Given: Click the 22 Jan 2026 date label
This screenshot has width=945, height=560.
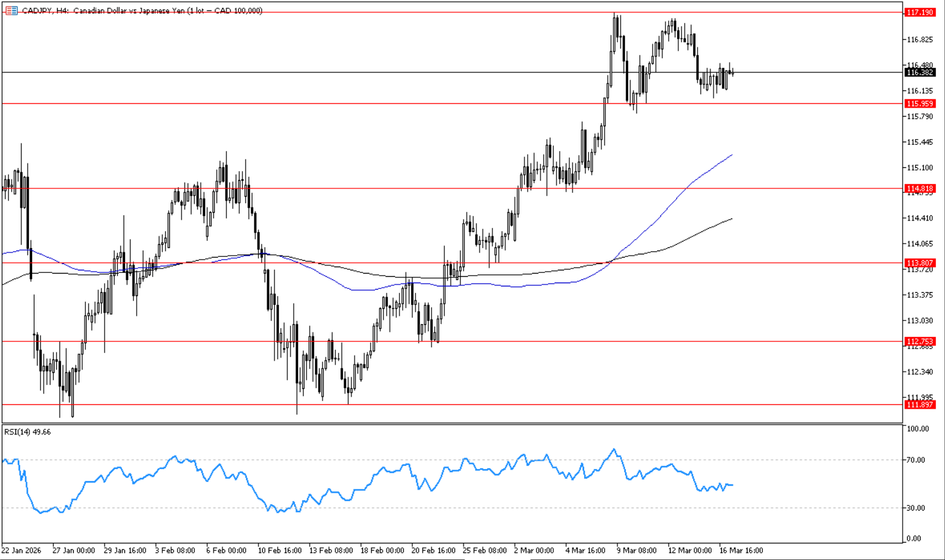Looking at the screenshot, I should 21,550.
